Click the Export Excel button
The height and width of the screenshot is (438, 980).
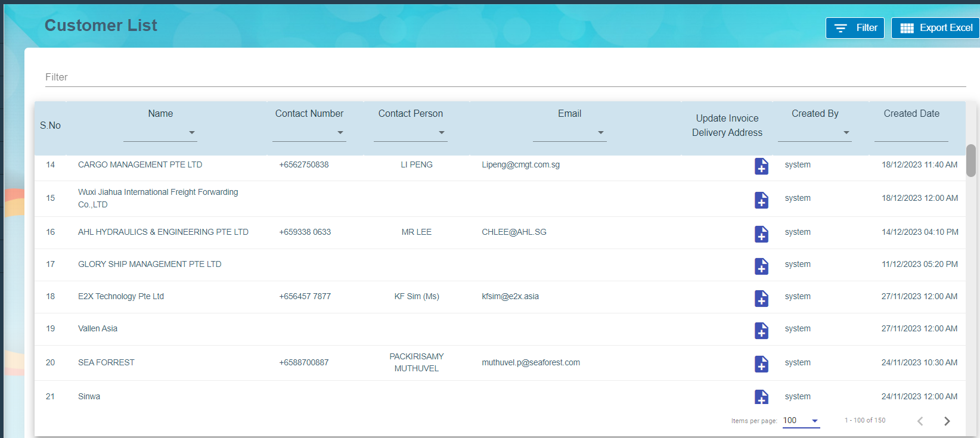(x=935, y=28)
